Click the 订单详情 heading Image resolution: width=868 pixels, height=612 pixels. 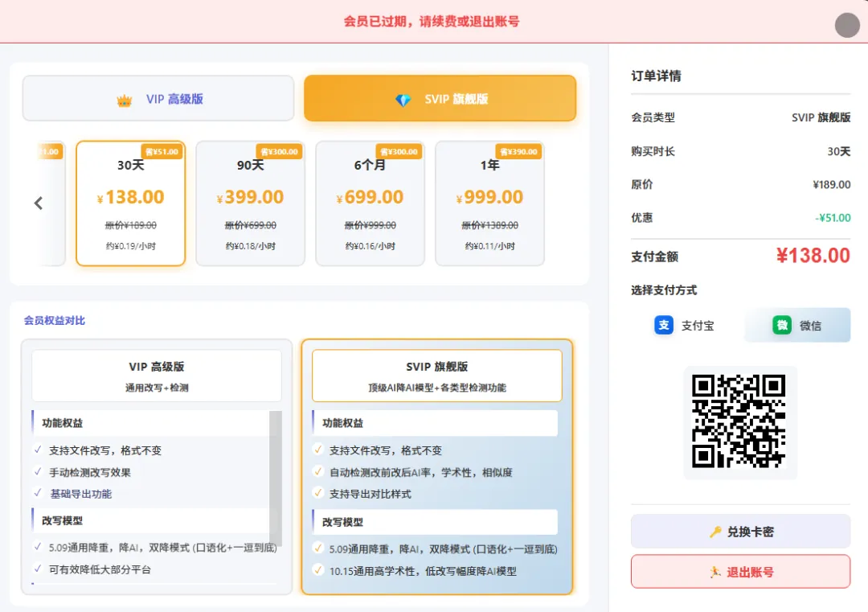[656, 76]
